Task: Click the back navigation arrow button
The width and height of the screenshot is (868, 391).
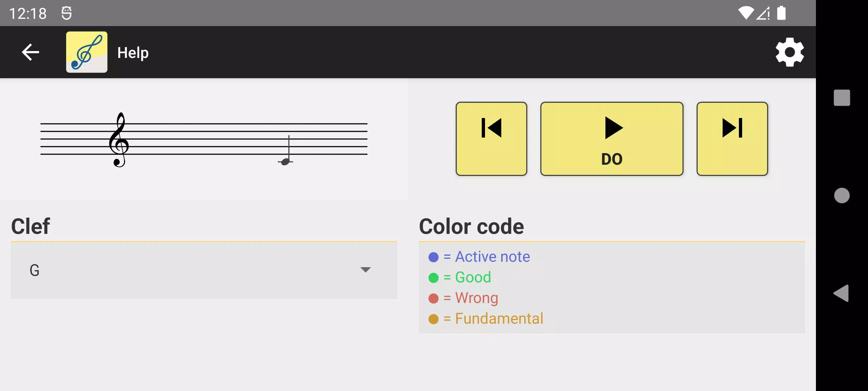Action: [30, 52]
